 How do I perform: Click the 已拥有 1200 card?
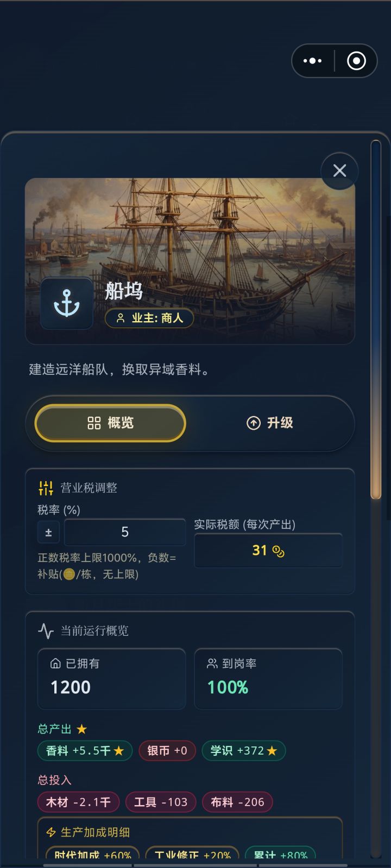(111, 679)
